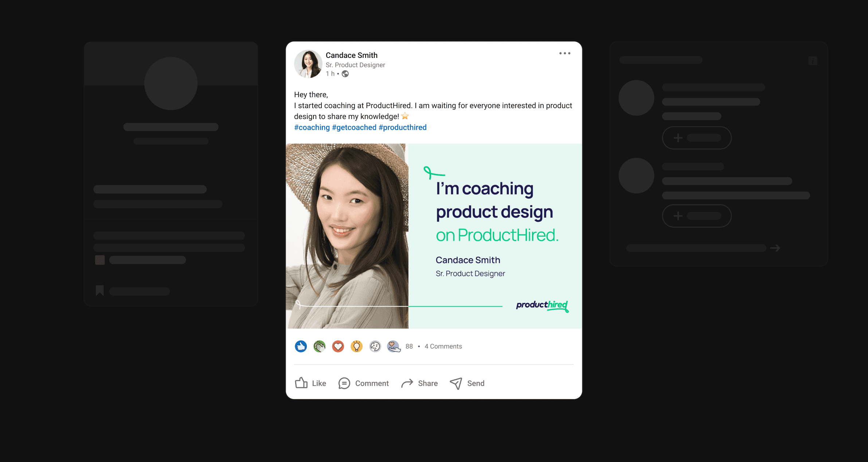Click the Candace Smith author name
868x462 pixels.
[x=351, y=55]
